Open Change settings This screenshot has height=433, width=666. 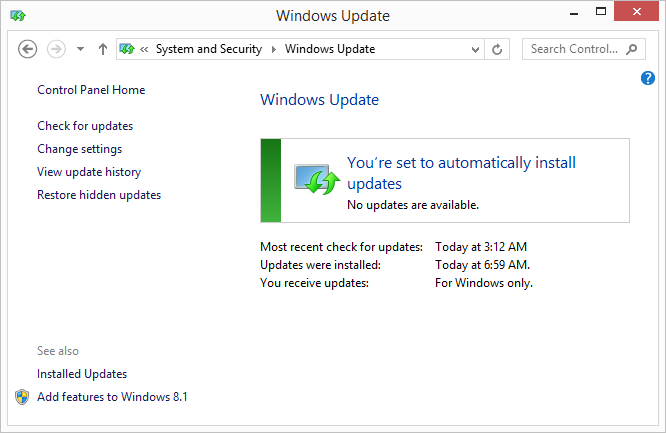[x=79, y=149]
